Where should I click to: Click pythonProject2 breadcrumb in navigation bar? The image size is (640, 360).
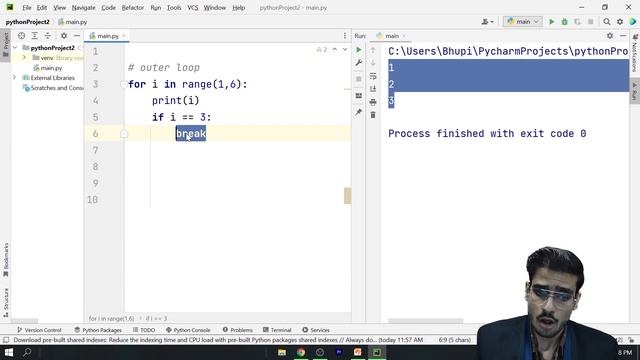27,22
